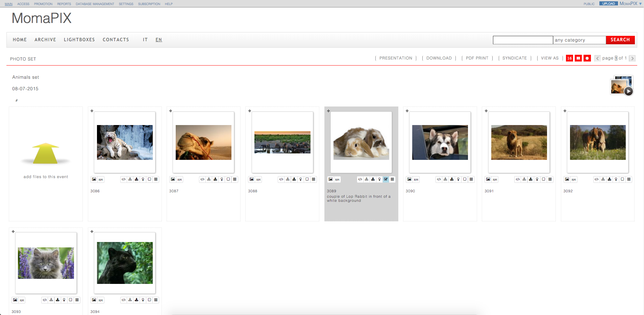The image size is (644, 315).
Task: Click the embed code icon under photo 3093
Action: pos(45,300)
